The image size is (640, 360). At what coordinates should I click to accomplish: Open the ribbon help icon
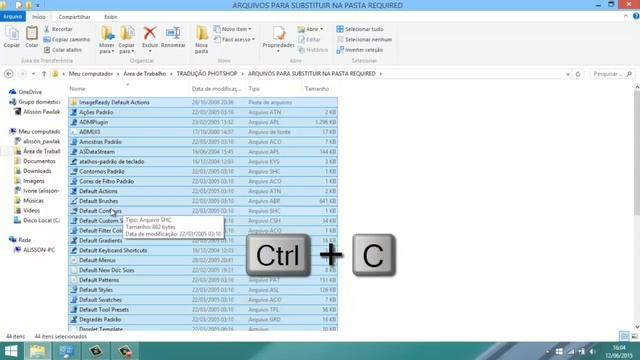point(636,16)
